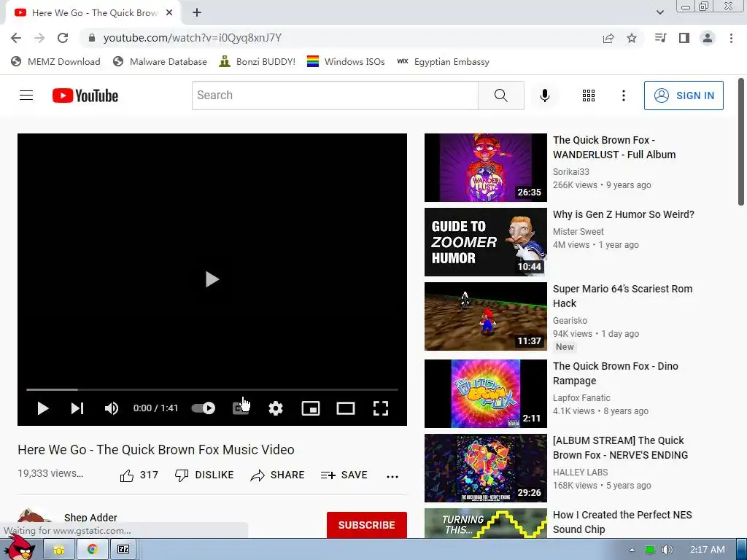
Task: Go back with browser Back arrow
Action: pyautogui.click(x=16, y=38)
